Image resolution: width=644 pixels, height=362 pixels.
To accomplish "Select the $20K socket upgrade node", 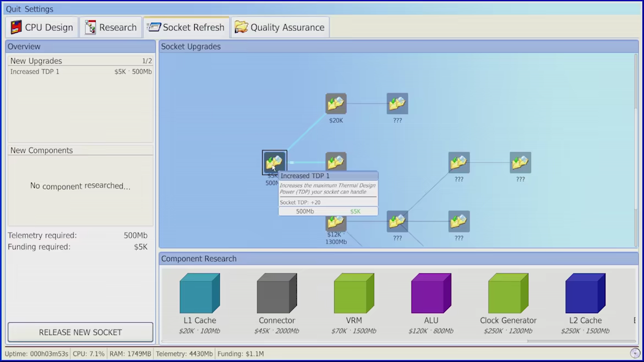I will coord(336,103).
